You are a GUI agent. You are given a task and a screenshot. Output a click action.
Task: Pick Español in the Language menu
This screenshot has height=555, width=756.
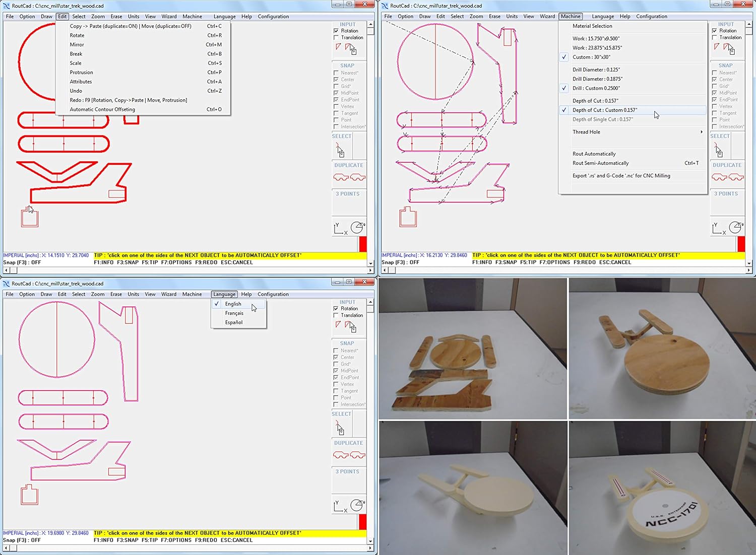(x=238, y=322)
